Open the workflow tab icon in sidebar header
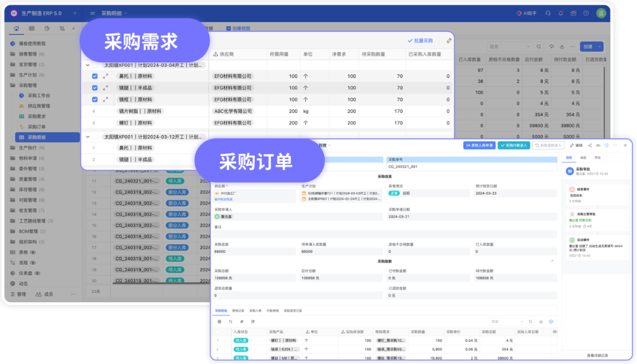Image resolution: width=637 pixels, height=364 pixels. click(62, 28)
